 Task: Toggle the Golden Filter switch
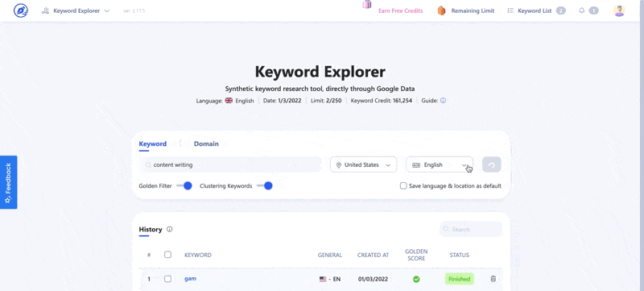pyautogui.click(x=184, y=185)
